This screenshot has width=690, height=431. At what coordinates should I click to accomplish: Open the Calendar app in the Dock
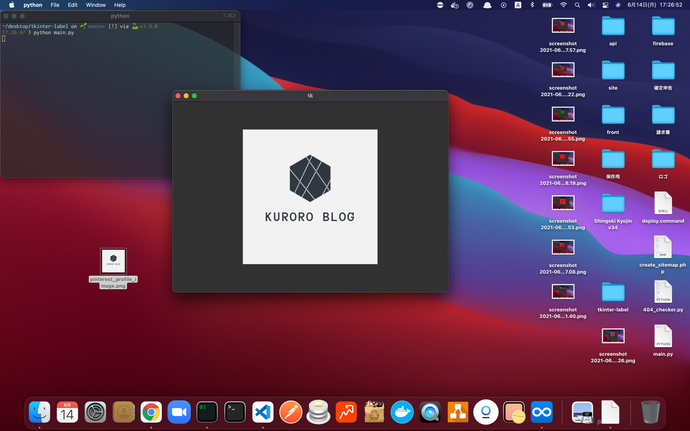coord(67,413)
